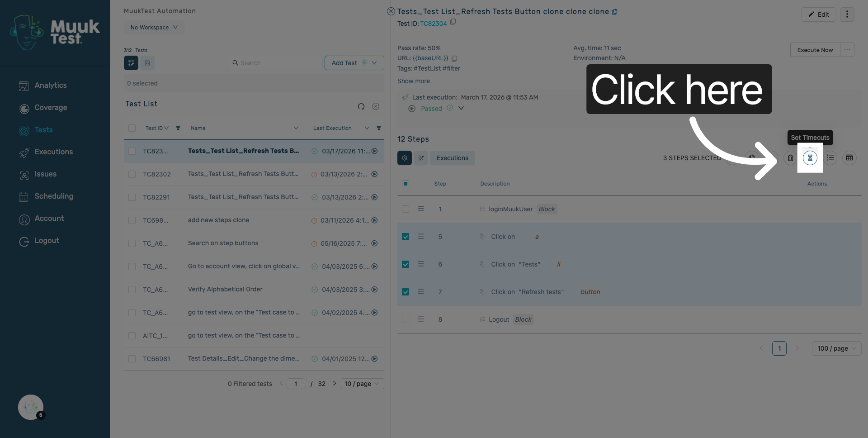Play the last Passed execution with the play icon

(412, 109)
